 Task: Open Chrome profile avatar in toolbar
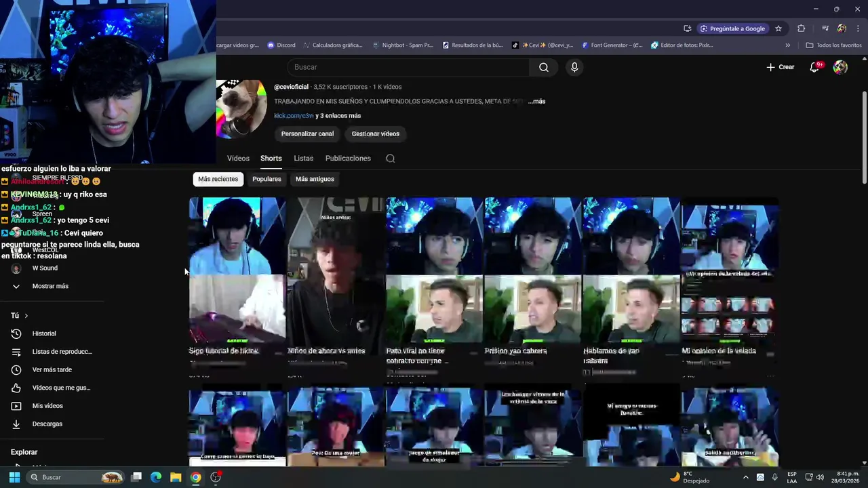click(842, 28)
